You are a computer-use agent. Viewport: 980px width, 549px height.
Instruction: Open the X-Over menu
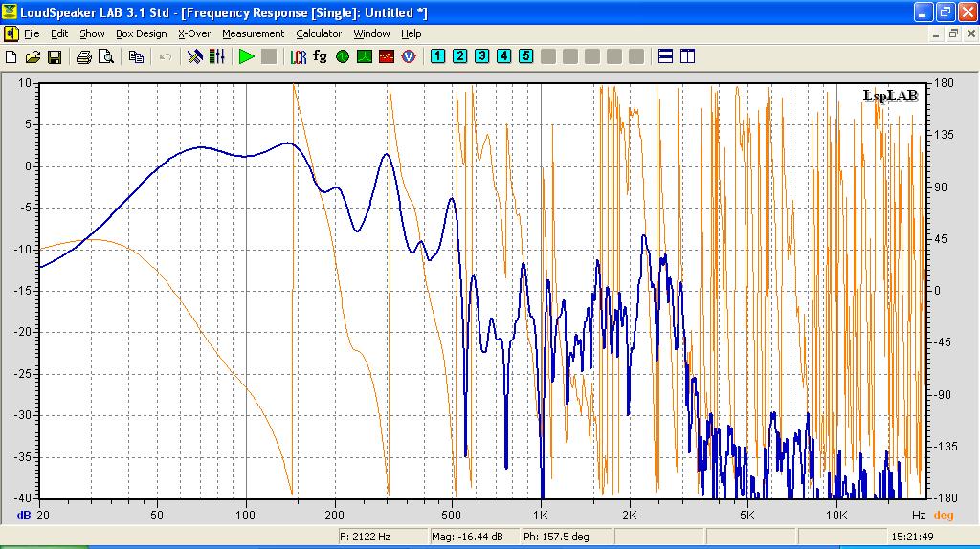click(194, 33)
